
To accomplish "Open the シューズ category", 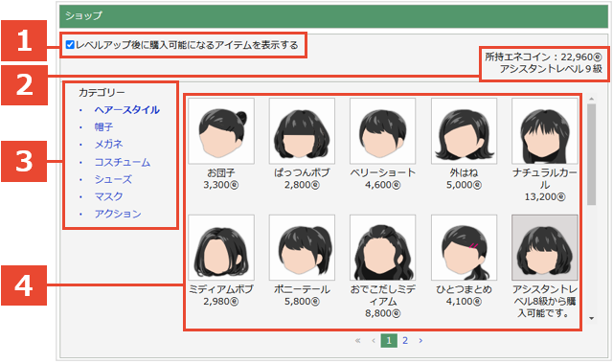I will click(x=113, y=179).
